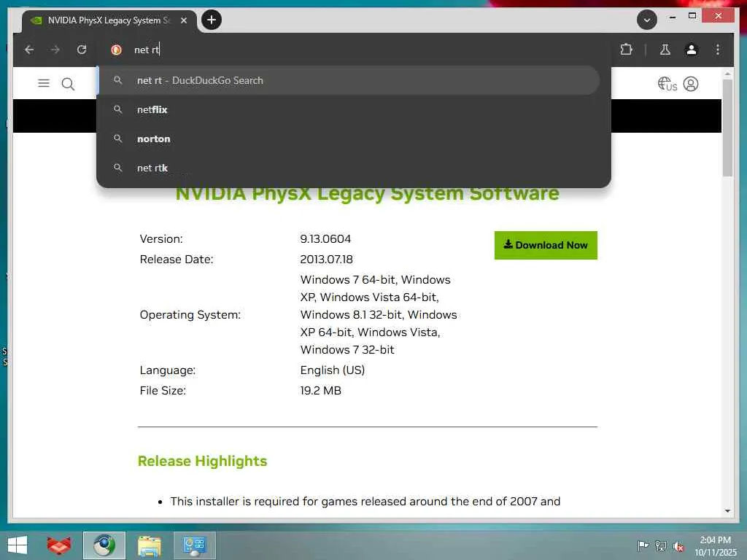Open a new tab with the plus button
The image size is (747, 560).
click(x=212, y=20)
